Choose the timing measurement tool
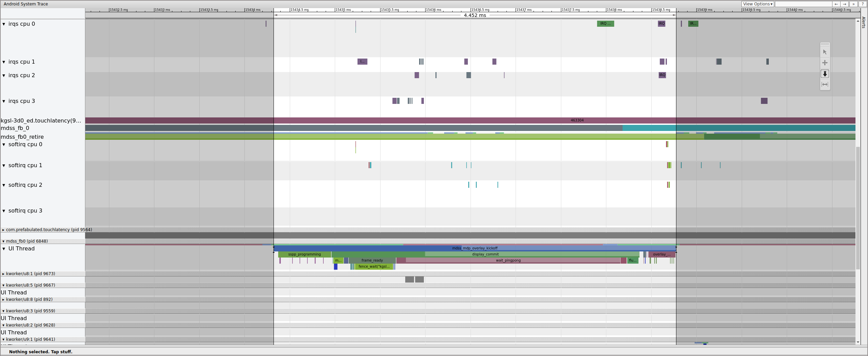 (x=825, y=85)
